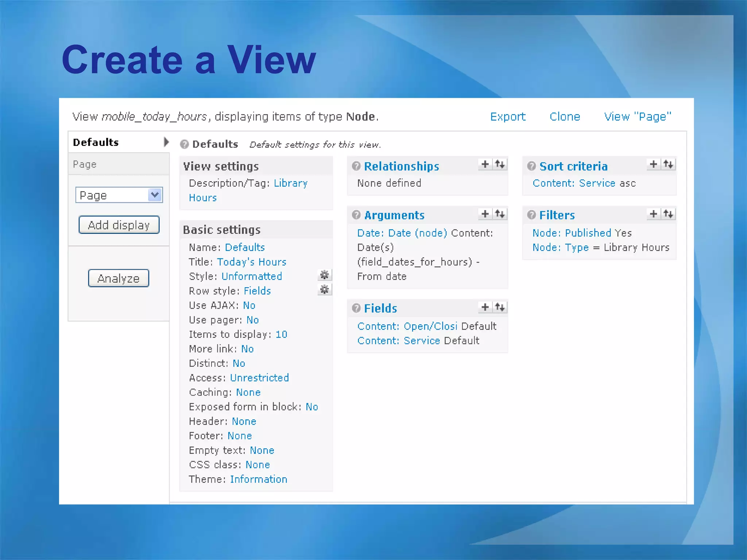Open help icon beside Arguments
Screen dimensions: 747x560
[x=356, y=215]
